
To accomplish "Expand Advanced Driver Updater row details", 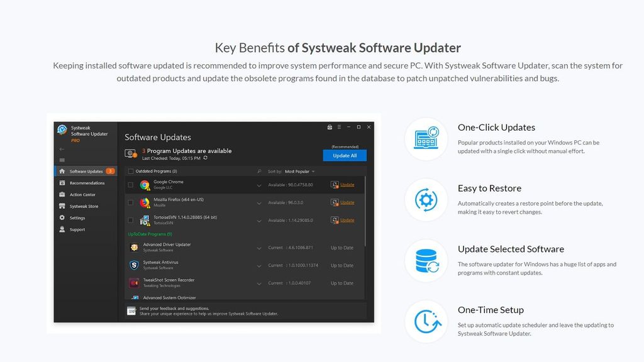I will [258, 248].
